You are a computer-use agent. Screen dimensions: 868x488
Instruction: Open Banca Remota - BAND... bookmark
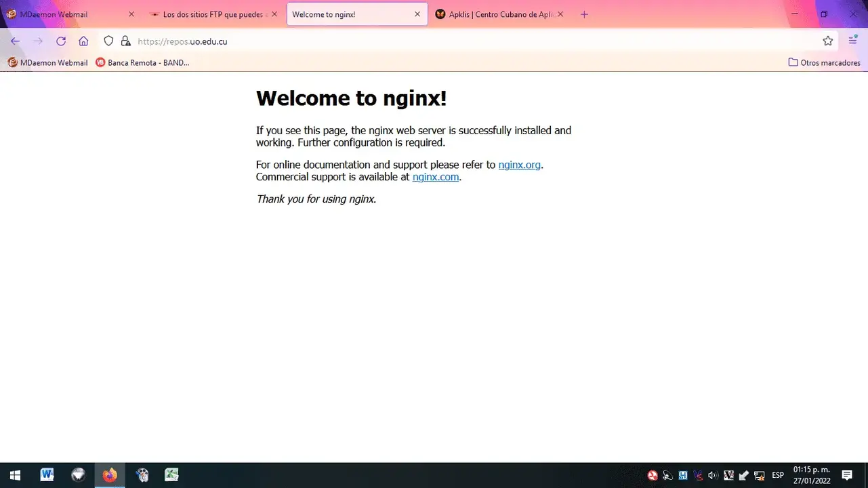(x=142, y=62)
